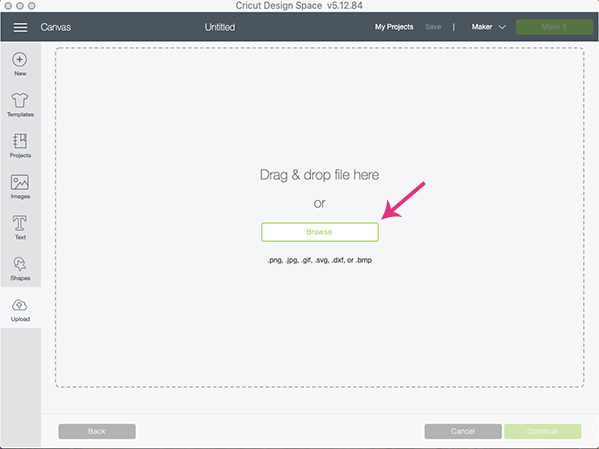Select the Upload cloud icon
Viewport: 599px width, 449px height.
pos(20,305)
